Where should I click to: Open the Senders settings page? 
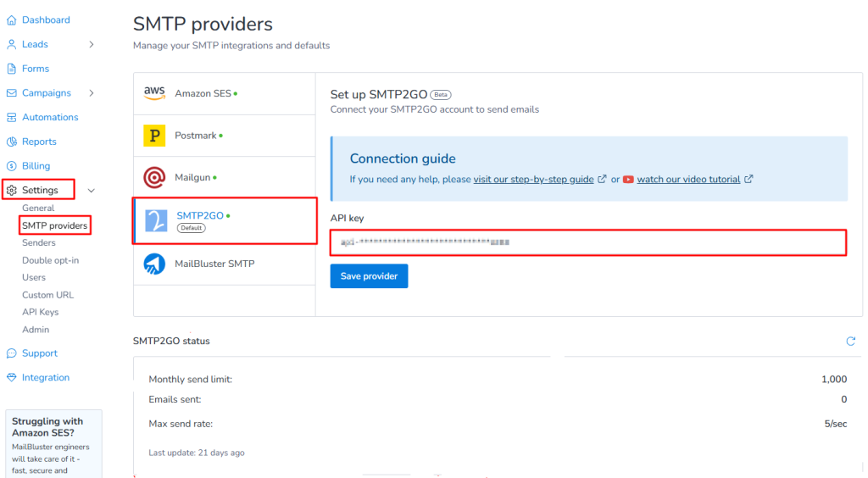coord(39,243)
